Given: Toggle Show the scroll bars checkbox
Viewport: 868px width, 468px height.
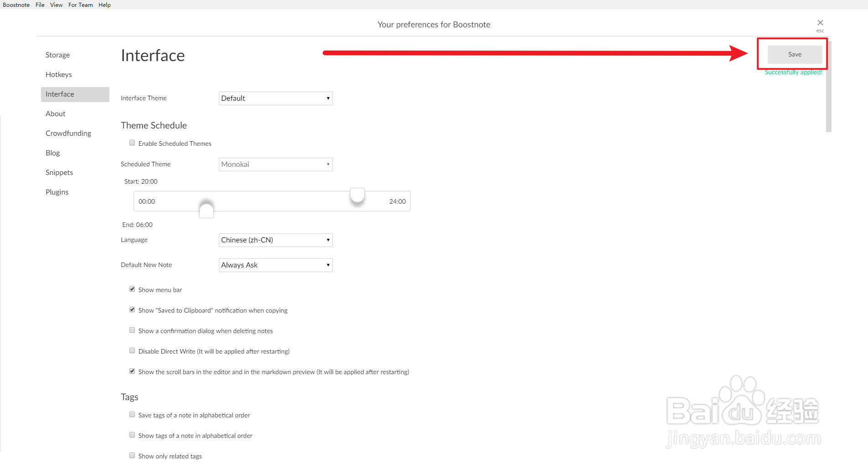Looking at the screenshot, I should (x=132, y=371).
